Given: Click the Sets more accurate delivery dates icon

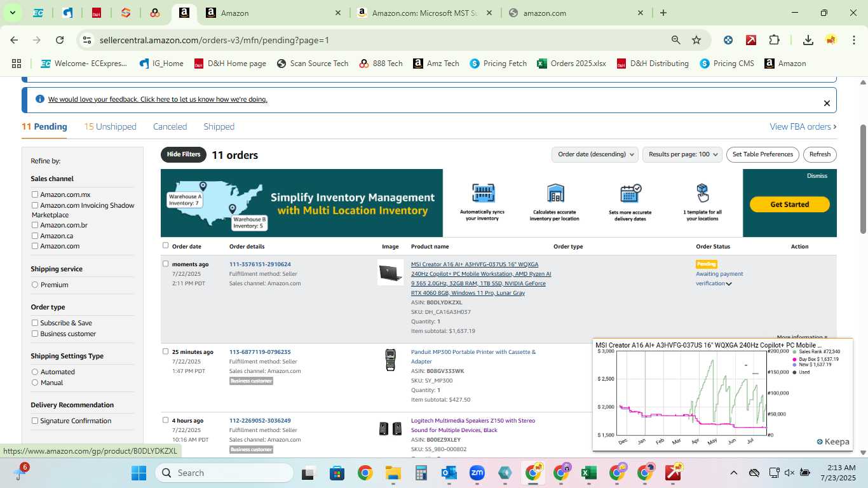Looking at the screenshot, I should click(630, 193).
